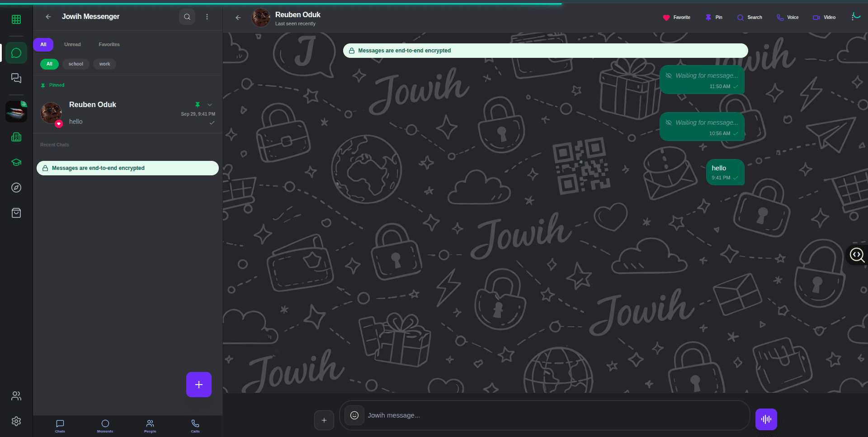
Task: Open the Chats bottom tab
Action: click(60, 426)
